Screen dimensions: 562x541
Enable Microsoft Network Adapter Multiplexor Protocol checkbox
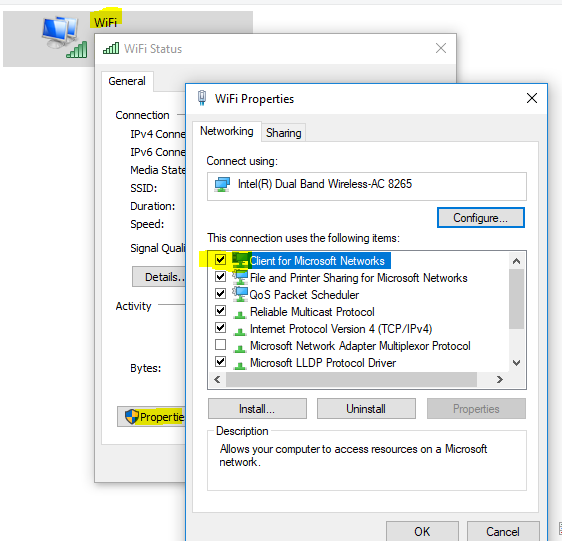[220, 345]
